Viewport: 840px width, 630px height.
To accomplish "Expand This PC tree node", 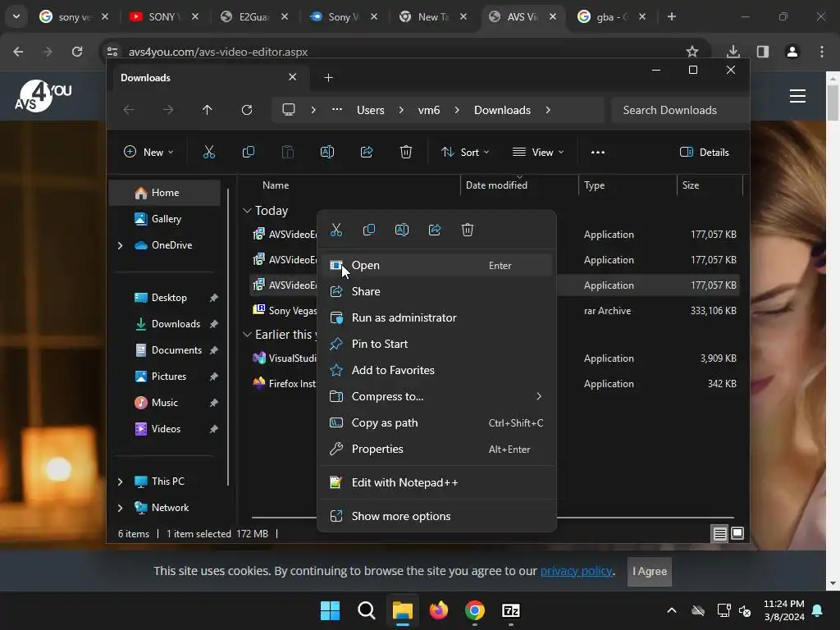I will tap(120, 482).
